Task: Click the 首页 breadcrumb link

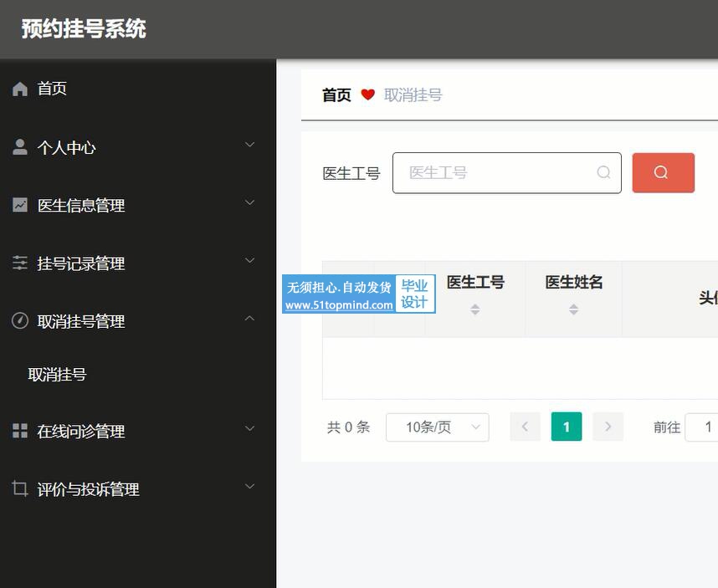Action: (336, 95)
